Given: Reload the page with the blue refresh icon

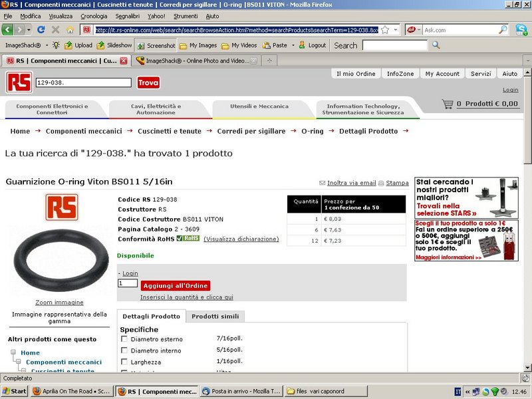Looking at the screenshot, I should click(x=41, y=30).
